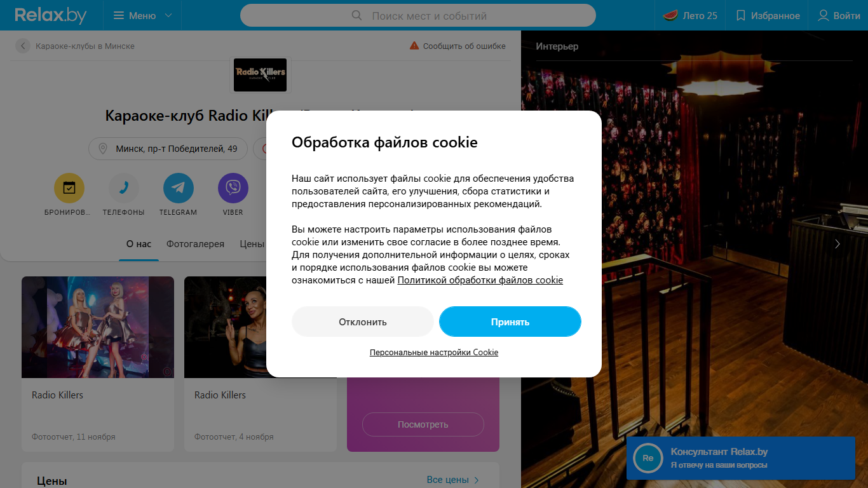Click Войти user icon
Screen dimensions: 868x488
[824, 15]
